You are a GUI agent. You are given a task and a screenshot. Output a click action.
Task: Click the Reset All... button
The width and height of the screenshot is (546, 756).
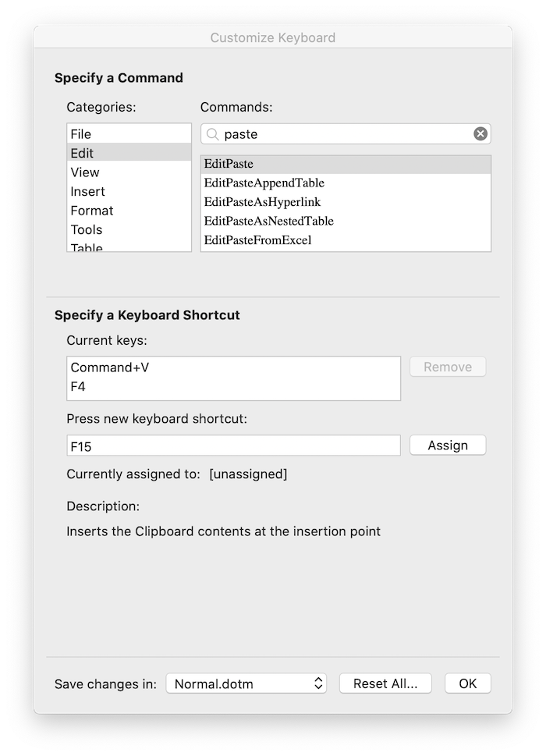coord(385,683)
